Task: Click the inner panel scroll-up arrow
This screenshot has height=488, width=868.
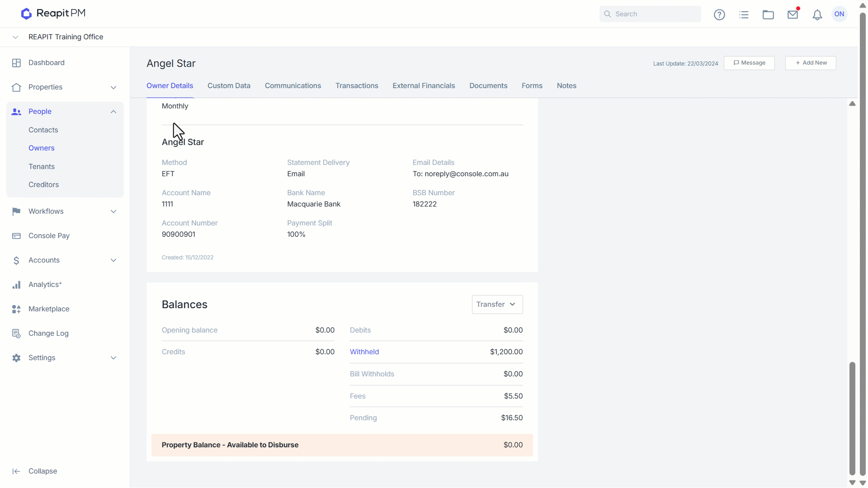Action: point(852,103)
